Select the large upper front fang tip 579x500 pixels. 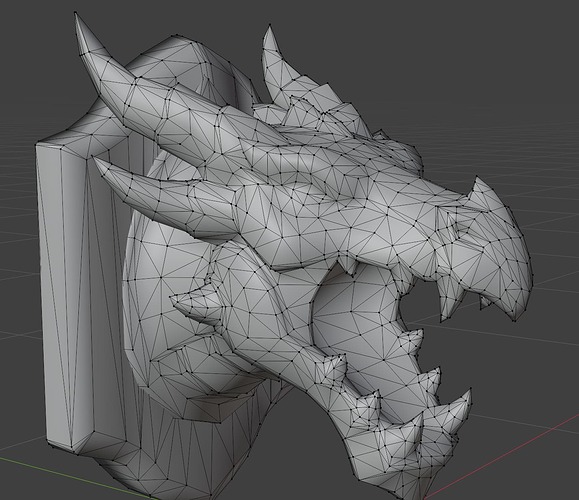point(442,320)
